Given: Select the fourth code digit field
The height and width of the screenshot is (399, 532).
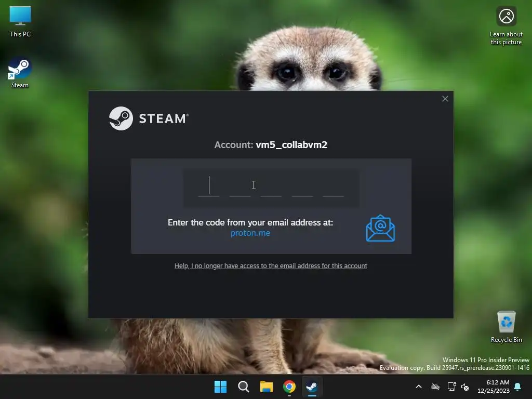Looking at the screenshot, I should [302, 187].
